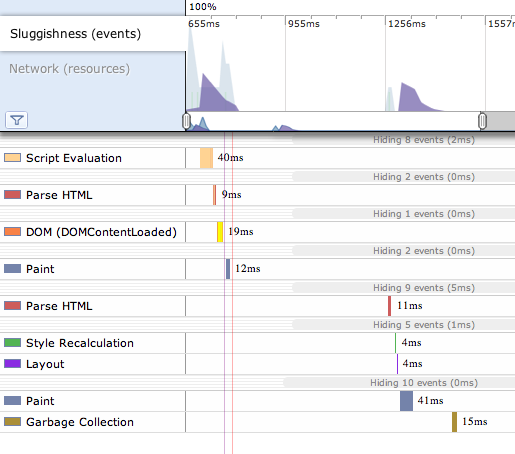Click the 100% zoom label
Viewport: 515px width, 454px height.
pos(203,7)
